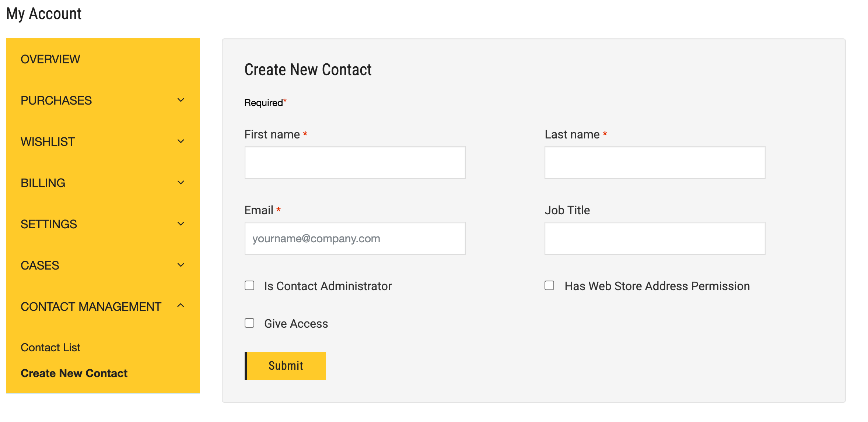Expand the Settings chevron arrow

pyautogui.click(x=181, y=224)
